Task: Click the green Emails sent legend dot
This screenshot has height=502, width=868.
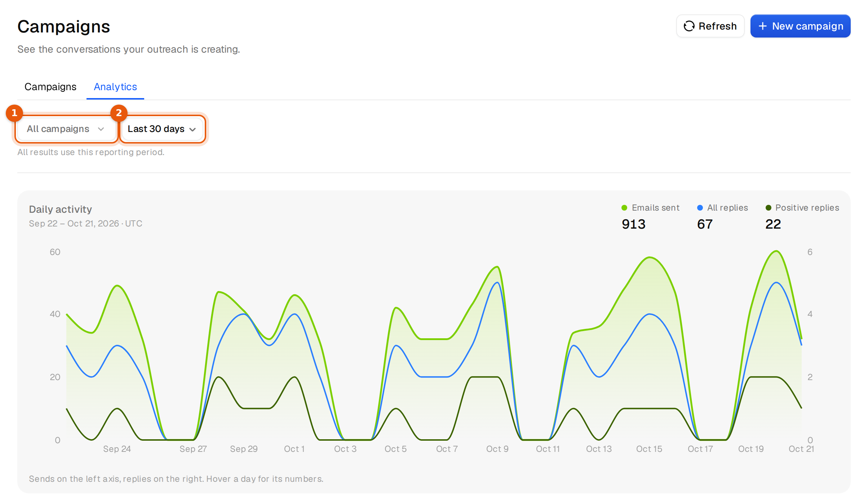Action: point(624,208)
